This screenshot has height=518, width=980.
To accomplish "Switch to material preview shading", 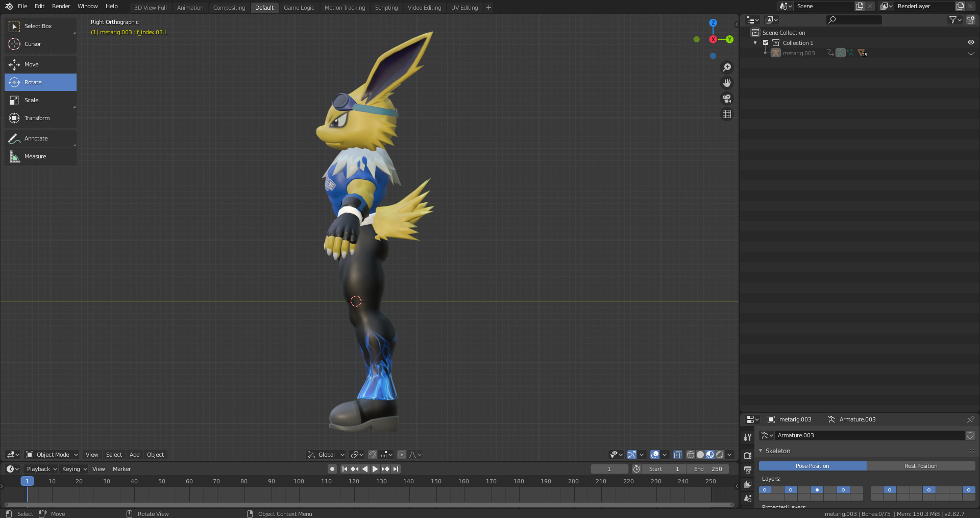I will [710, 455].
